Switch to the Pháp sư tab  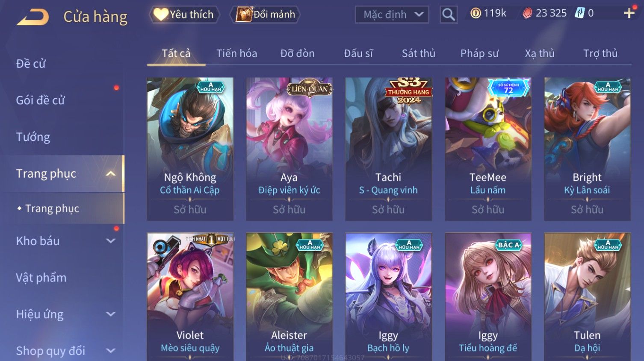tap(479, 53)
